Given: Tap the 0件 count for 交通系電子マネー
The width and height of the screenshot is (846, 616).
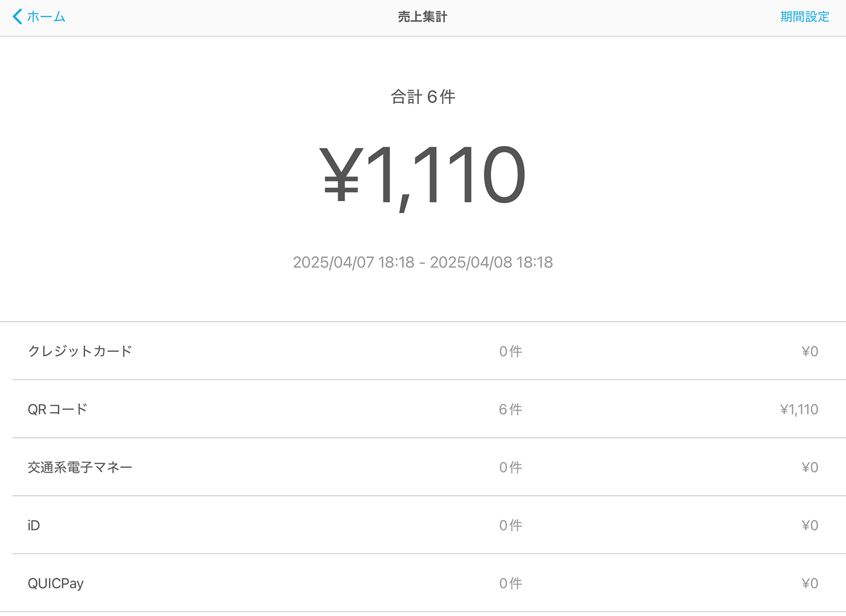Looking at the screenshot, I should (510, 468).
